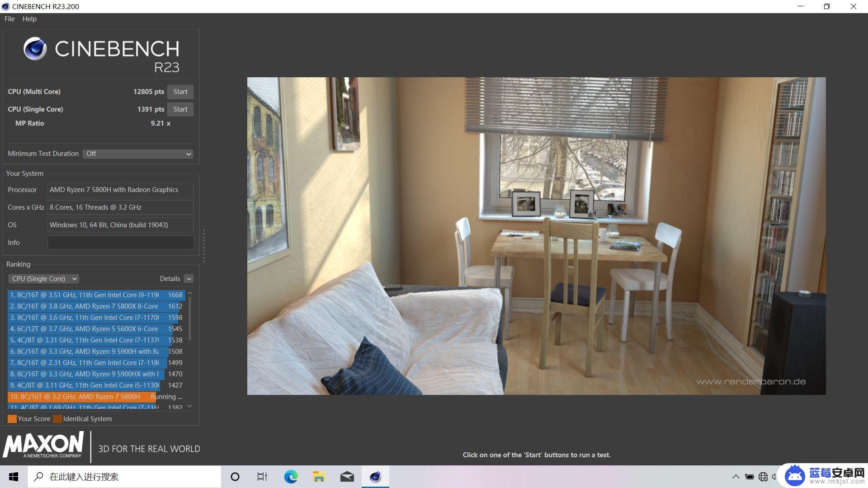Click the rendered room preview image
The image size is (868, 488).
point(536,236)
